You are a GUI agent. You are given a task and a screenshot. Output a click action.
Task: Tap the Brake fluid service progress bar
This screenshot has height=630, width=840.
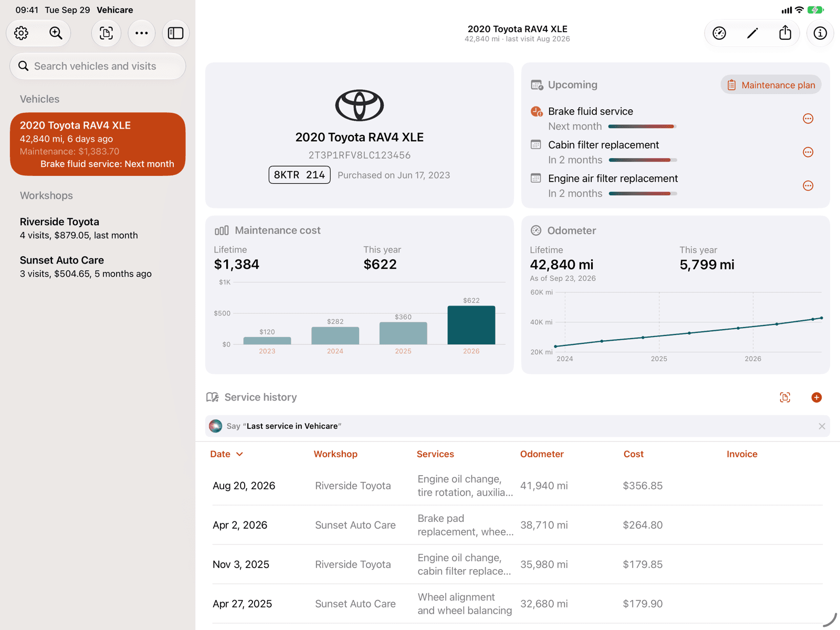click(x=642, y=127)
